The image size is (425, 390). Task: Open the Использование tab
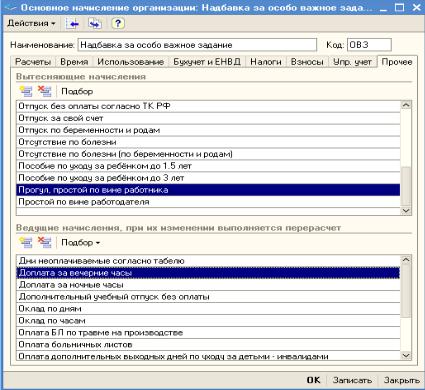coord(130,62)
